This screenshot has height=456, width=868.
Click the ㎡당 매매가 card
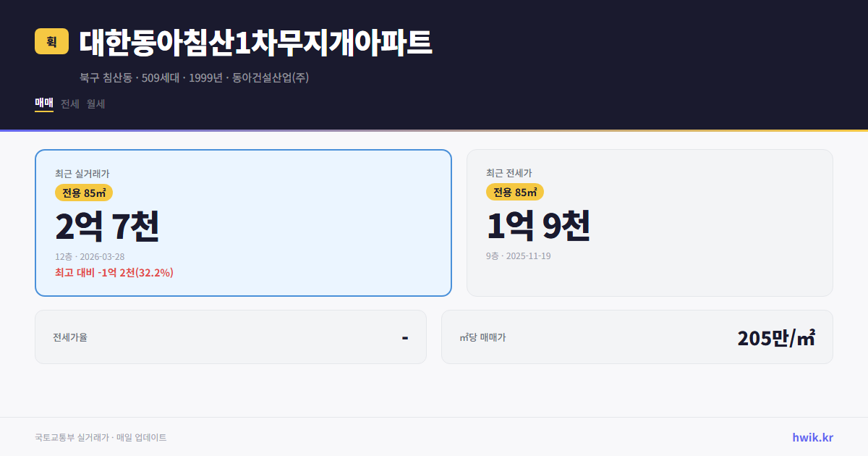637,337
